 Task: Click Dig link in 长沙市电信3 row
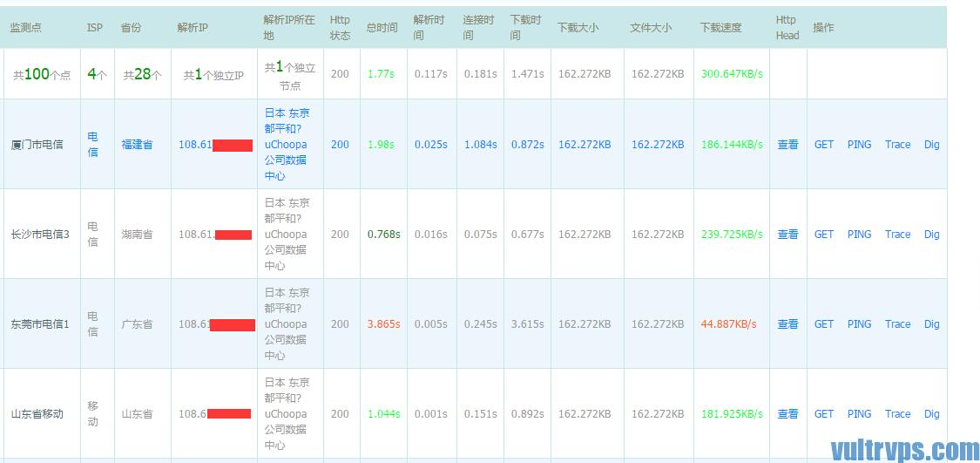(x=931, y=235)
